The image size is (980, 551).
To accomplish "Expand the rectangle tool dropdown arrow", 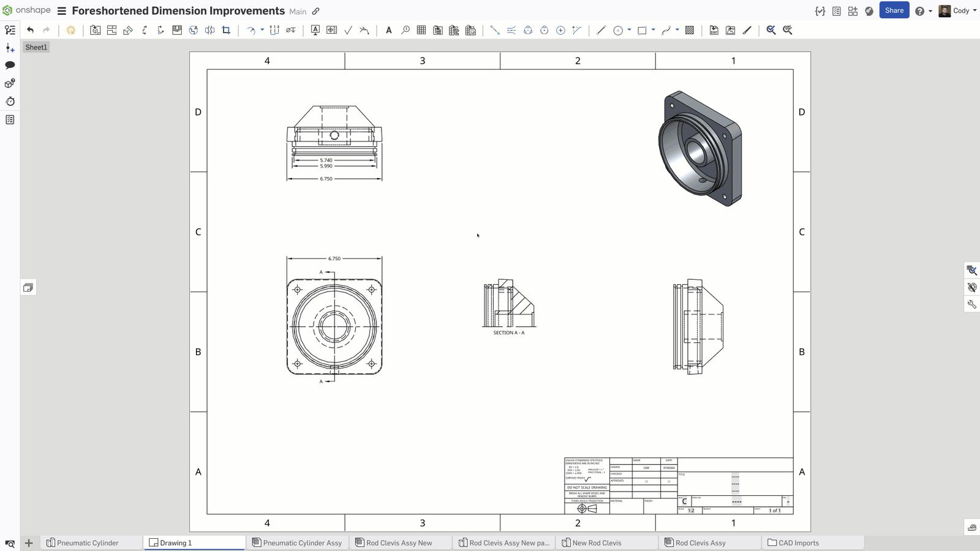I will pyautogui.click(x=653, y=30).
